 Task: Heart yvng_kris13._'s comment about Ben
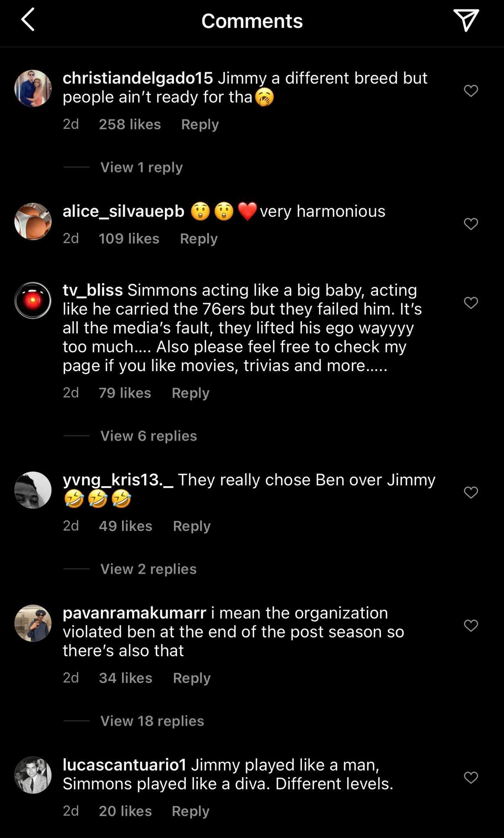tap(471, 493)
